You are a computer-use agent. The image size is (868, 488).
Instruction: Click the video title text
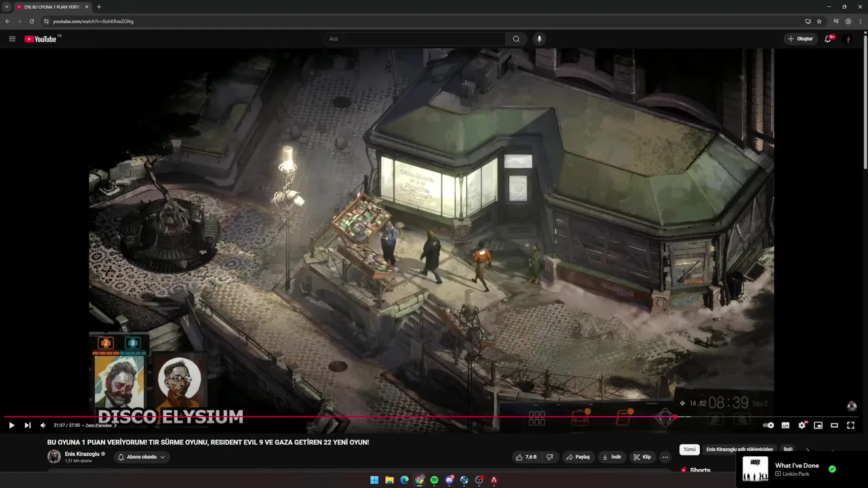pos(208,442)
